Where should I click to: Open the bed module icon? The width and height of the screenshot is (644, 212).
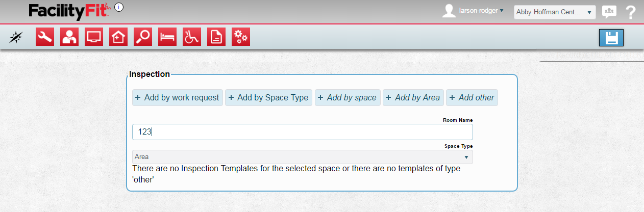tap(167, 37)
